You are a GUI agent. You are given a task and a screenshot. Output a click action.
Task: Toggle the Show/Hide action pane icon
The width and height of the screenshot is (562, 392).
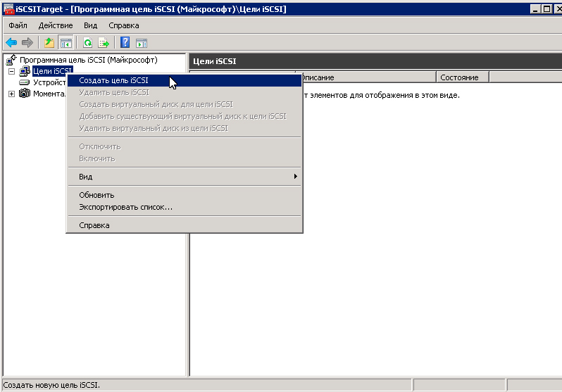(142, 43)
